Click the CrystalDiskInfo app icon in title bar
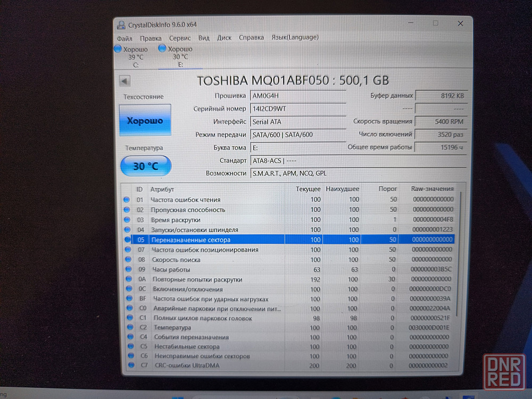 120,24
